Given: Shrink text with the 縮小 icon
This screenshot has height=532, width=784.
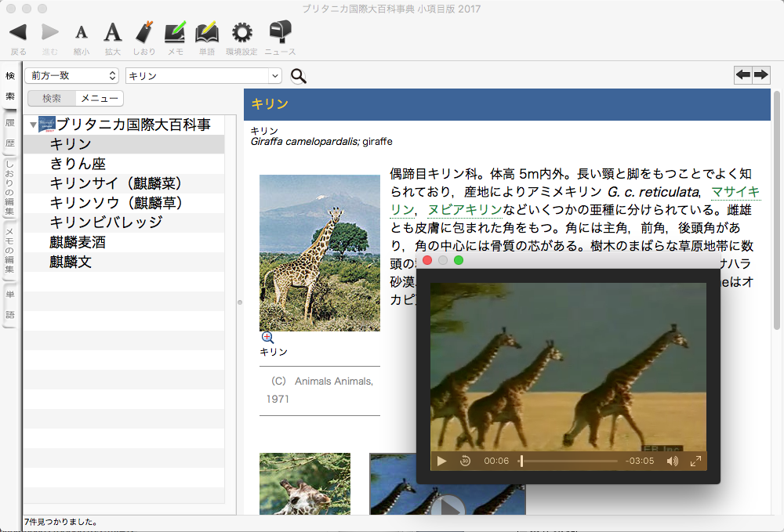Looking at the screenshot, I should tap(81, 33).
